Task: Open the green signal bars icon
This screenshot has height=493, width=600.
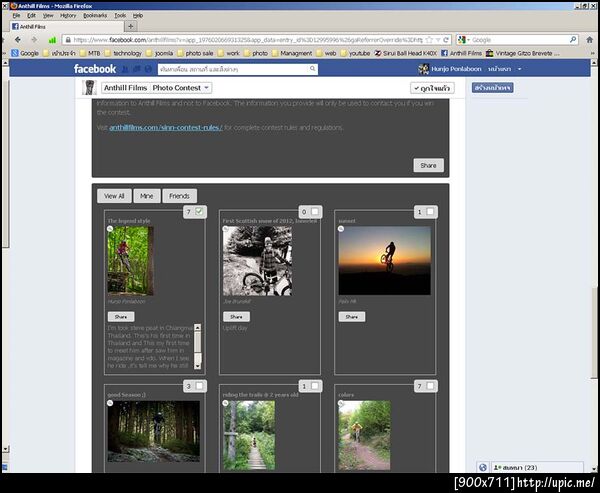Action: click(x=52, y=40)
